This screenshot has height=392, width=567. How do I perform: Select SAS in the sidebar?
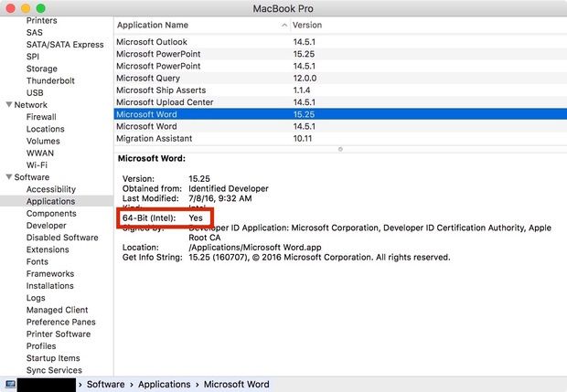(x=35, y=33)
